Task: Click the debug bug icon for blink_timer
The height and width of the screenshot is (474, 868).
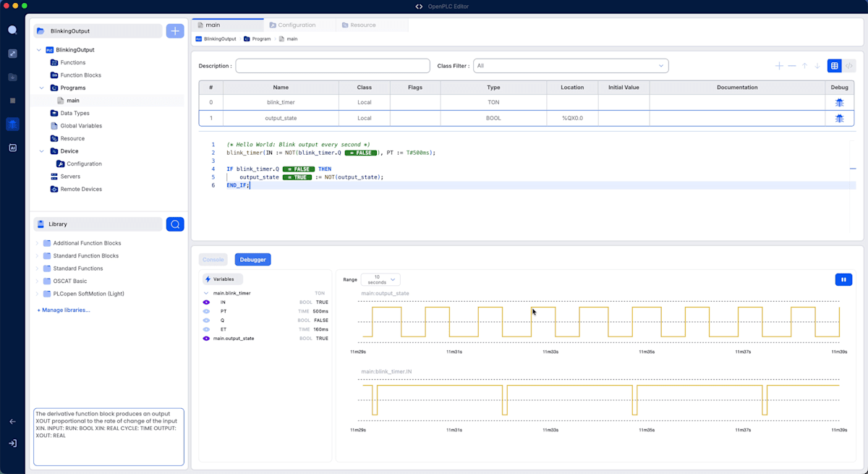Action: pyautogui.click(x=839, y=103)
